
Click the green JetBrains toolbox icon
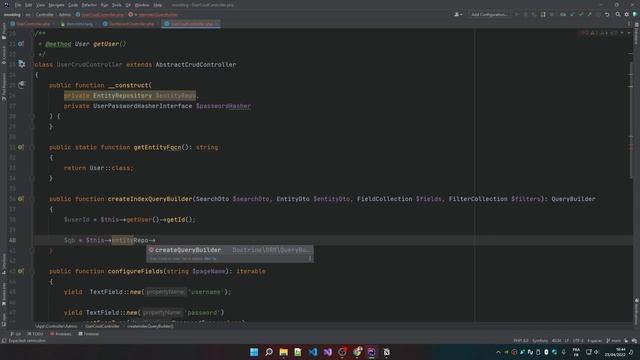(635, 14)
